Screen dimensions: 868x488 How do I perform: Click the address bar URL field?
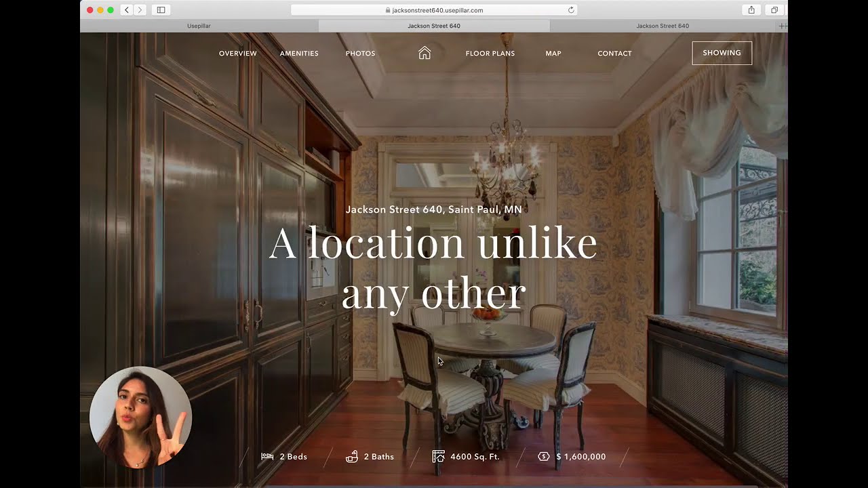[434, 10]
